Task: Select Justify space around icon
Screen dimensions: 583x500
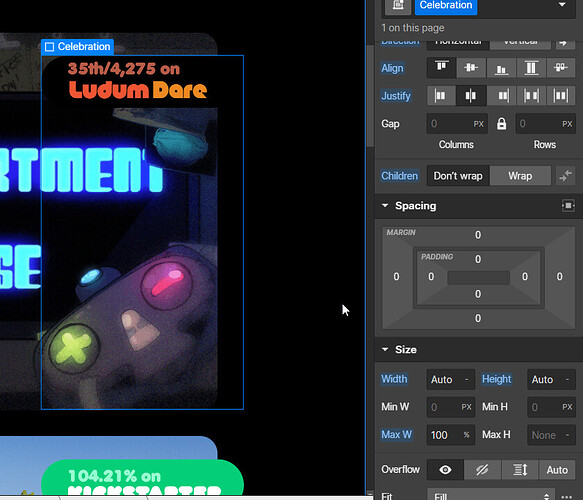Action: pyautogui.click(x=561, y=96)
